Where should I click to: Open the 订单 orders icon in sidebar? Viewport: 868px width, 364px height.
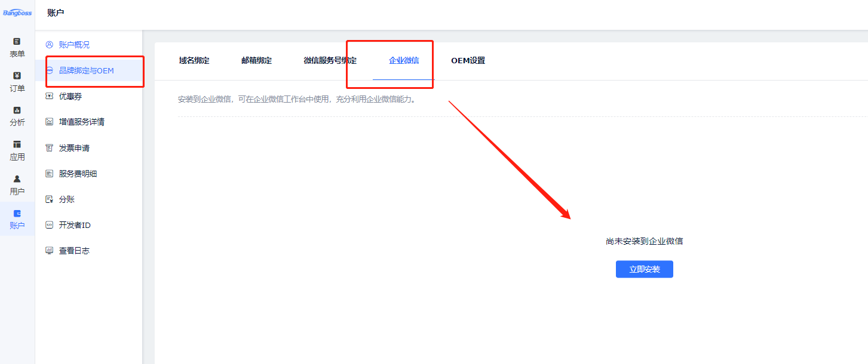point(17,76)
